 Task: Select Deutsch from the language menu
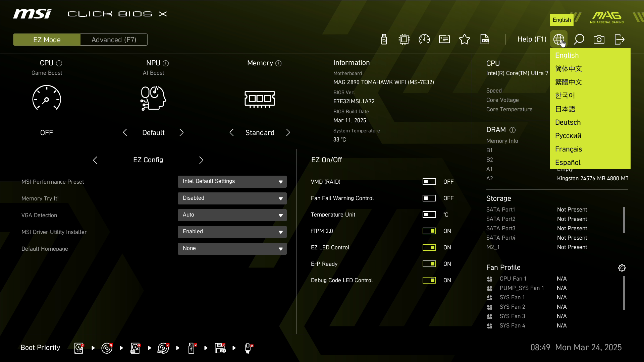coord(568,122)
